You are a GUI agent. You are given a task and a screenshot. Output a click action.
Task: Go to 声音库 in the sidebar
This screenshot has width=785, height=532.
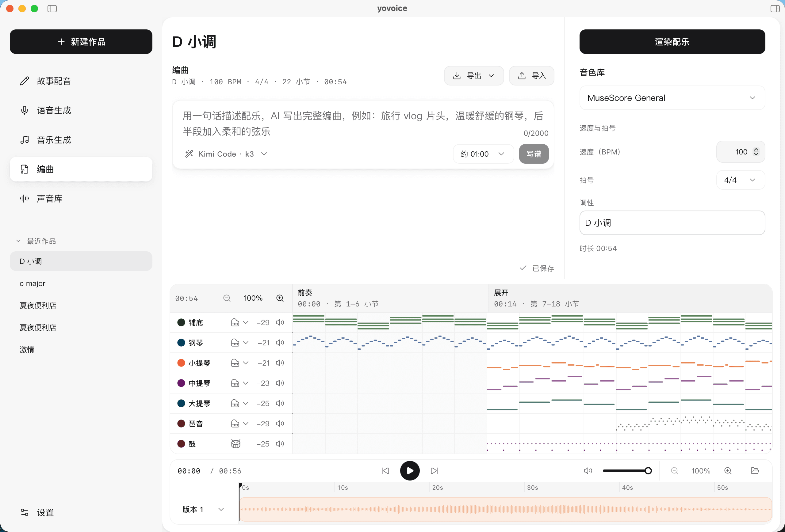[81, 199]
